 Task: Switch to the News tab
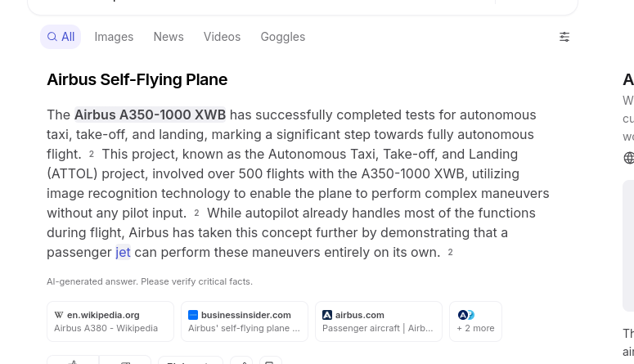[x=169, y=37]
